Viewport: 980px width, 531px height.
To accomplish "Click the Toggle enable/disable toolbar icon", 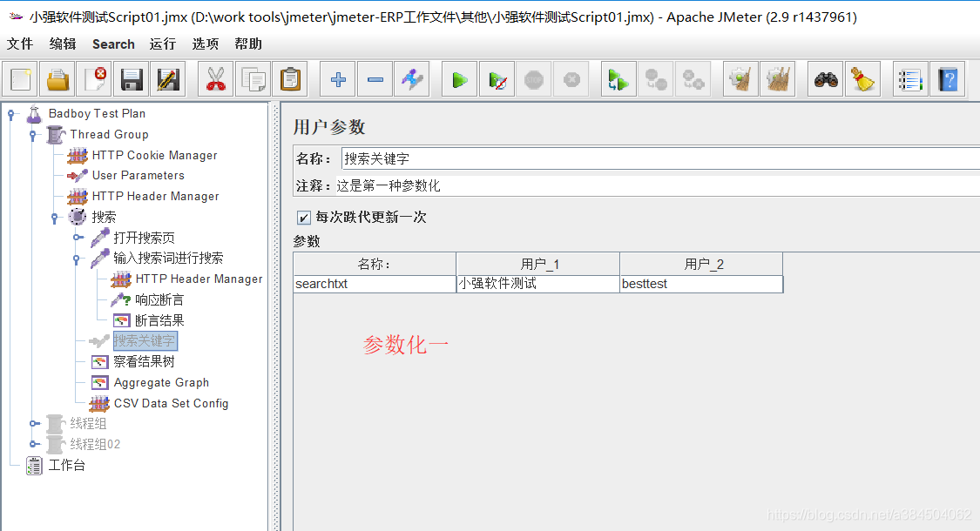I will point(412,79).
